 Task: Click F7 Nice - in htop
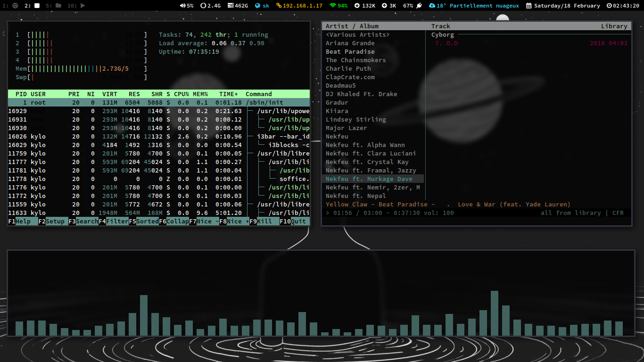[204, 221]
